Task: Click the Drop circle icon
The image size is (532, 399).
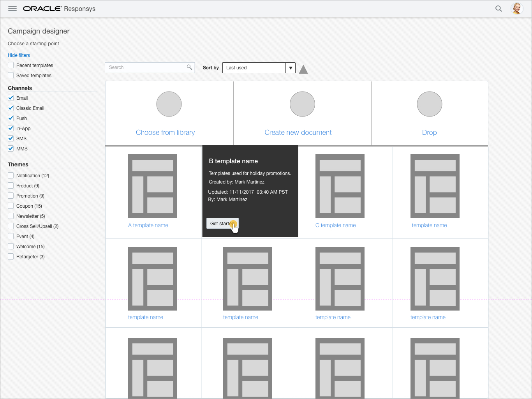Action: click(x=430, y=104)
